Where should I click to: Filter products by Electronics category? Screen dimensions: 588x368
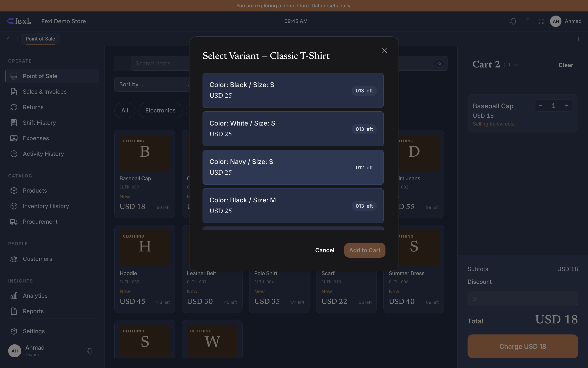pos(160,110)
